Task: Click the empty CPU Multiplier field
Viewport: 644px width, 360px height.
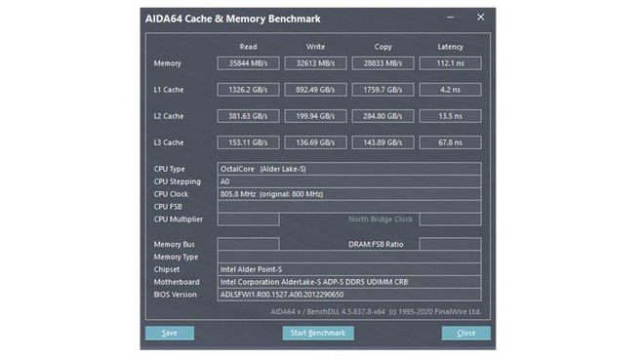Action: click(248, 220)
